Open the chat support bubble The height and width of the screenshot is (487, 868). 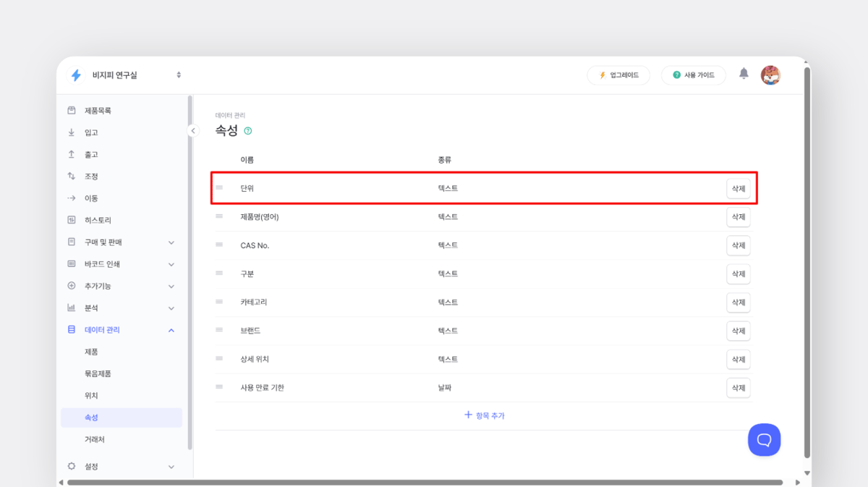click(x=764, y=439)
